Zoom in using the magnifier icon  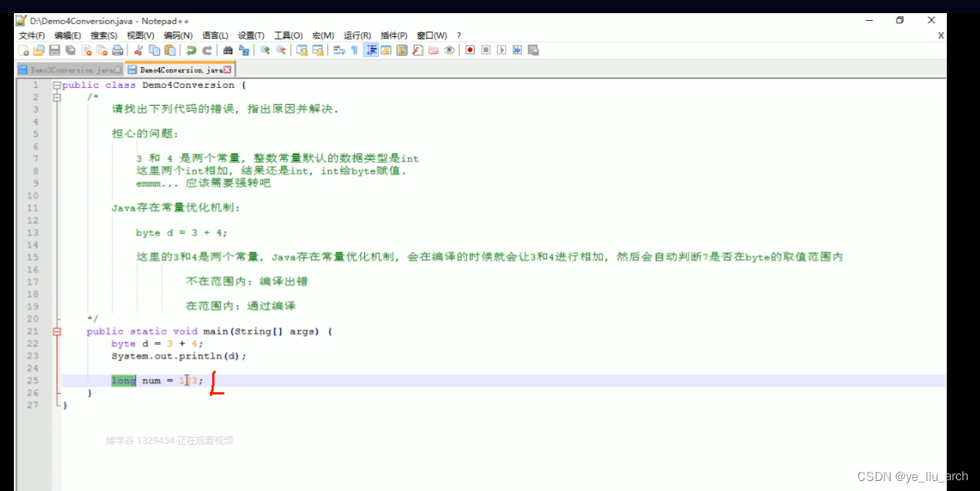coord(263,49)
